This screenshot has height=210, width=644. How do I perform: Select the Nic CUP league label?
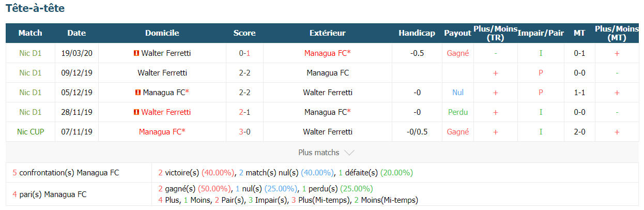(x=30, y=132)
